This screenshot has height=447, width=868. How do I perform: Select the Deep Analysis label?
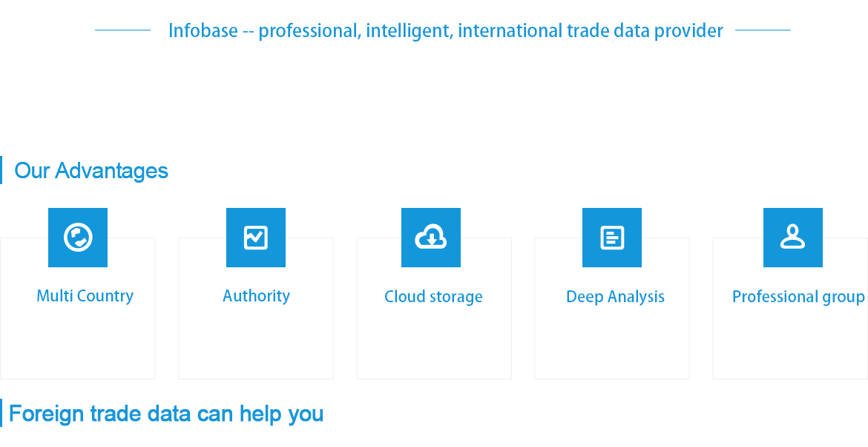[615, 297]
